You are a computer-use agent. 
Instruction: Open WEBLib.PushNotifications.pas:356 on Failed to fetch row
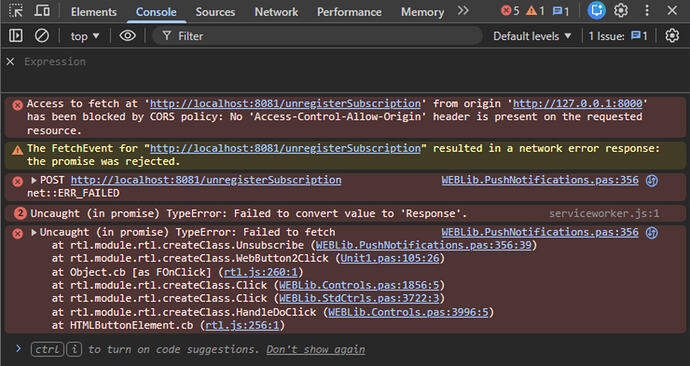point(540,232)
